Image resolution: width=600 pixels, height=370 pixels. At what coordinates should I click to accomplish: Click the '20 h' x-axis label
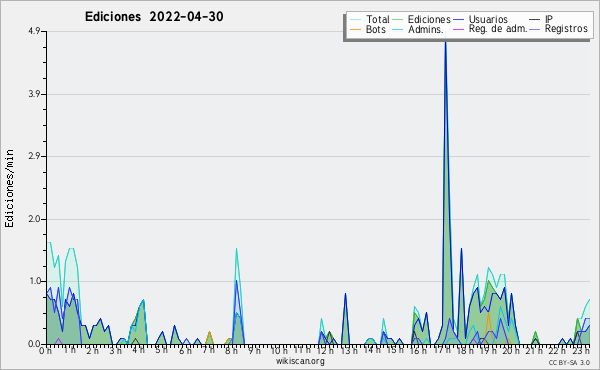pyautogui.click(x=511, y=350)
